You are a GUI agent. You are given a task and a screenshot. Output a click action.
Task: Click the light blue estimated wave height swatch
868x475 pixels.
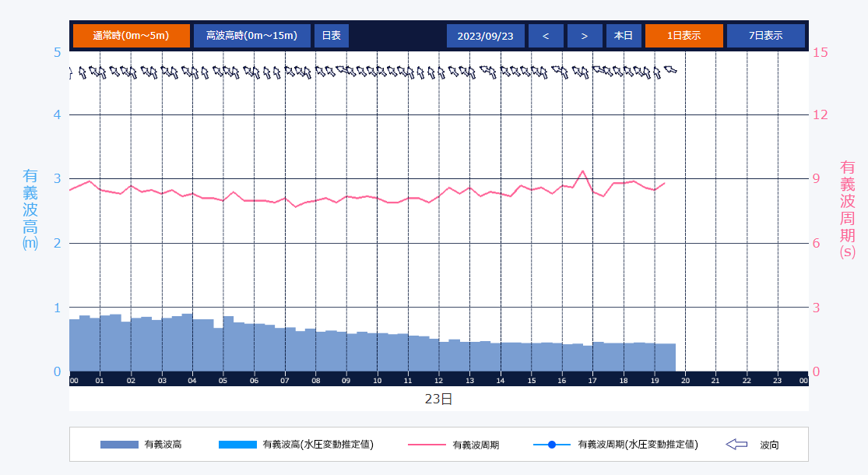(x=237, y=445)
